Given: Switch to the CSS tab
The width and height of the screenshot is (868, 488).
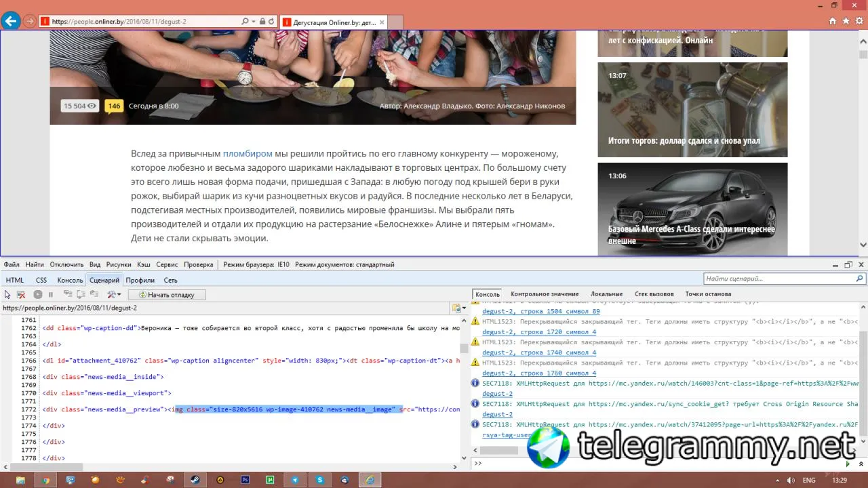Looking at the screenshot, I should [x=41, y=280].
